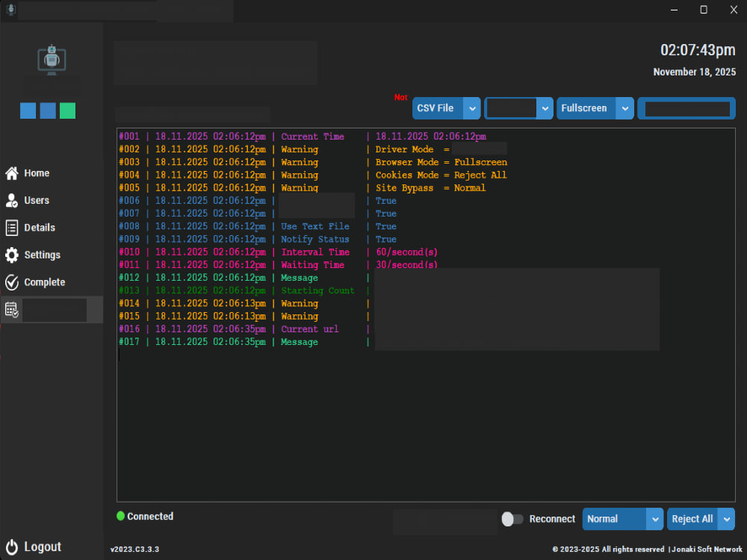Image resolution: width=747 pixels, height=560 pixels.
Task: Click the Users person icon
Action: pos(12,200)
